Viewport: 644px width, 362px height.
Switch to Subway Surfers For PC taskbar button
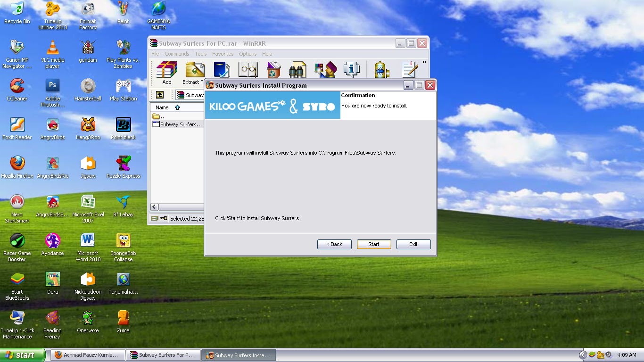point(163,355)
